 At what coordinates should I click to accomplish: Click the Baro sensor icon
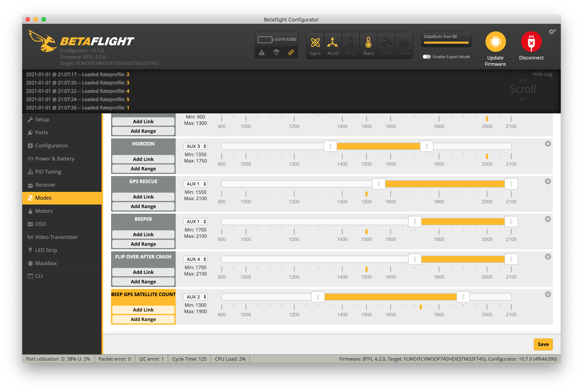(368, 46)
